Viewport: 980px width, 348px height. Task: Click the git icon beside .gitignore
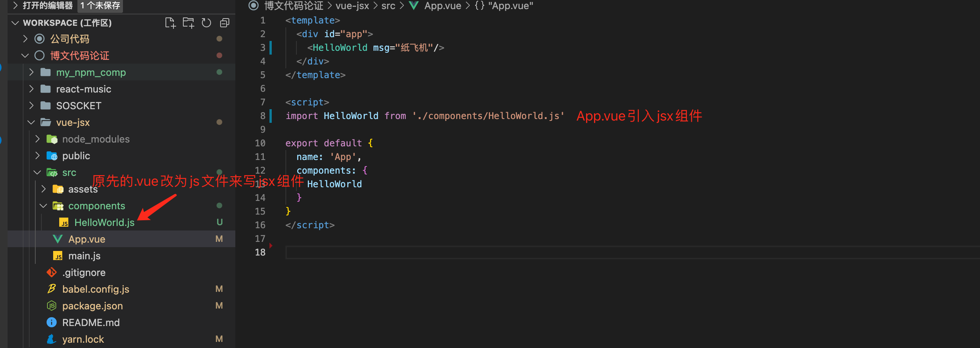pos(51,273)
